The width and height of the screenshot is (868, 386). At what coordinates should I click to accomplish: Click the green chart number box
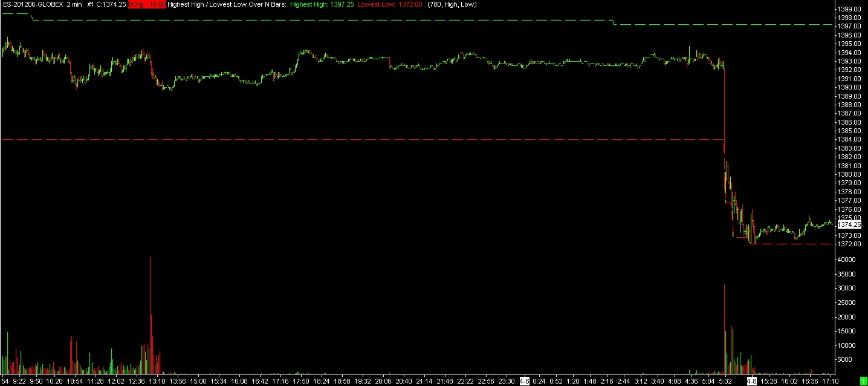863,381
